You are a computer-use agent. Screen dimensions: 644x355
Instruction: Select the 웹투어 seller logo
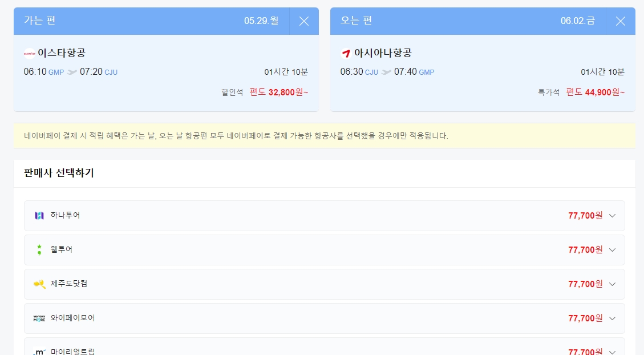pyautogui.click(x=39, y=249)
